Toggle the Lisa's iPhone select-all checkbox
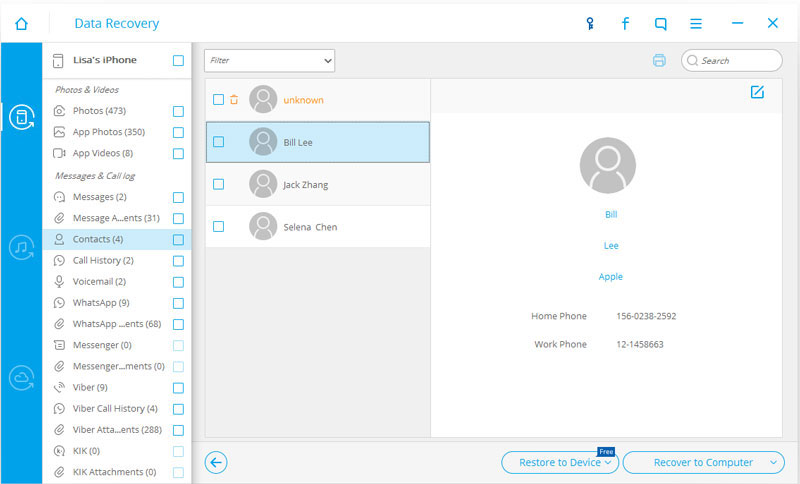This screenshot has width=800, height=484. [178, 61]
